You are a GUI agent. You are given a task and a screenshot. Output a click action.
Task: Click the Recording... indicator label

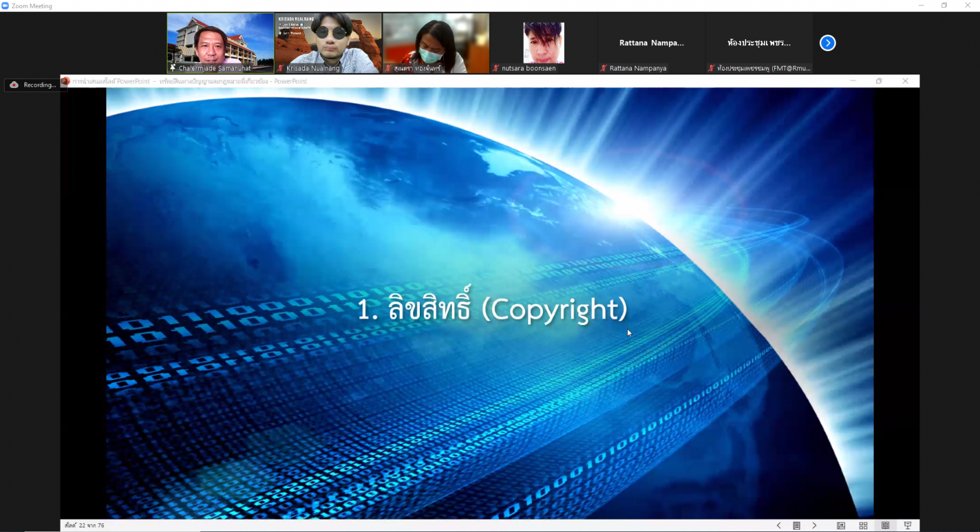(40, 85)
